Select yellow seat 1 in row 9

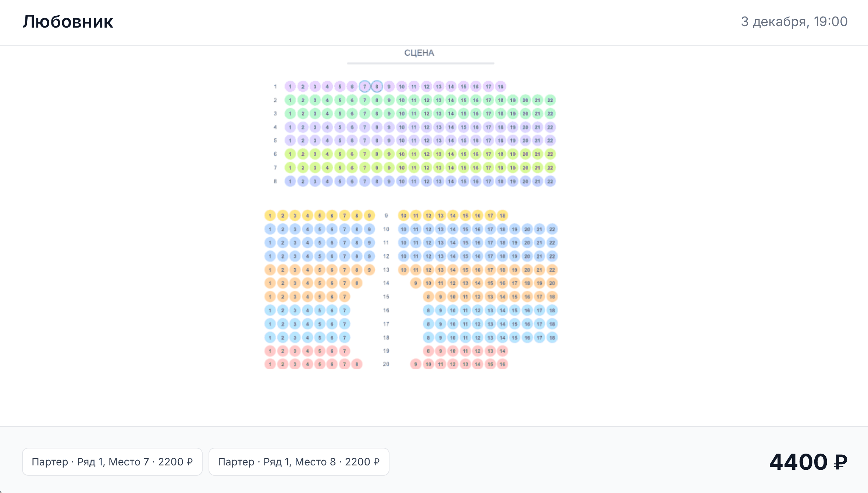pos(270,216)
